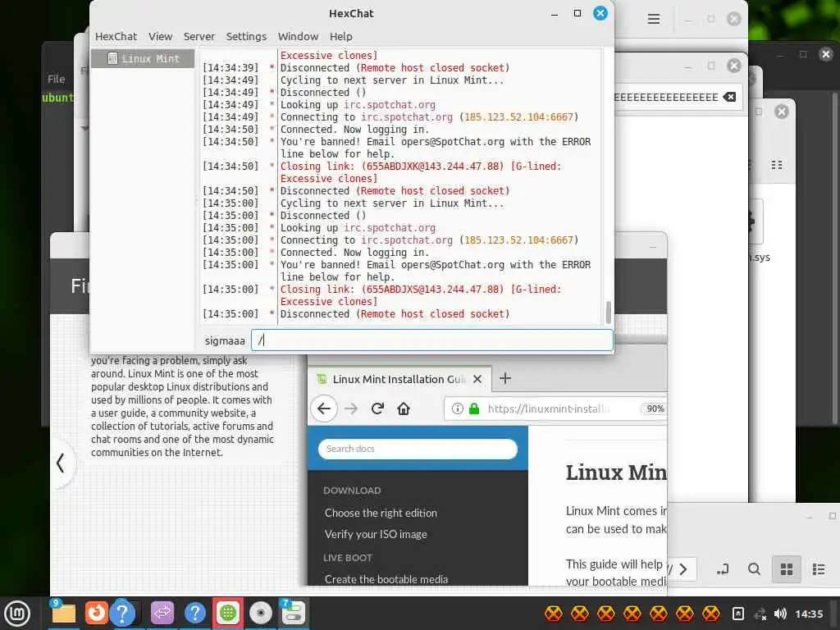Go forward in the browser

pos(351,409)
